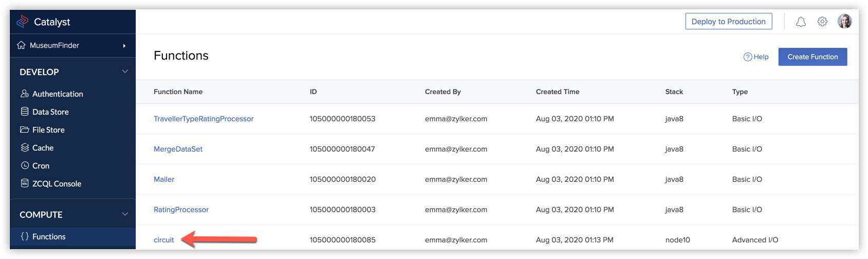Click the Cron clock icon
Image resolution: width=868 pixels, height=259 pixels.
pos(25,165)
